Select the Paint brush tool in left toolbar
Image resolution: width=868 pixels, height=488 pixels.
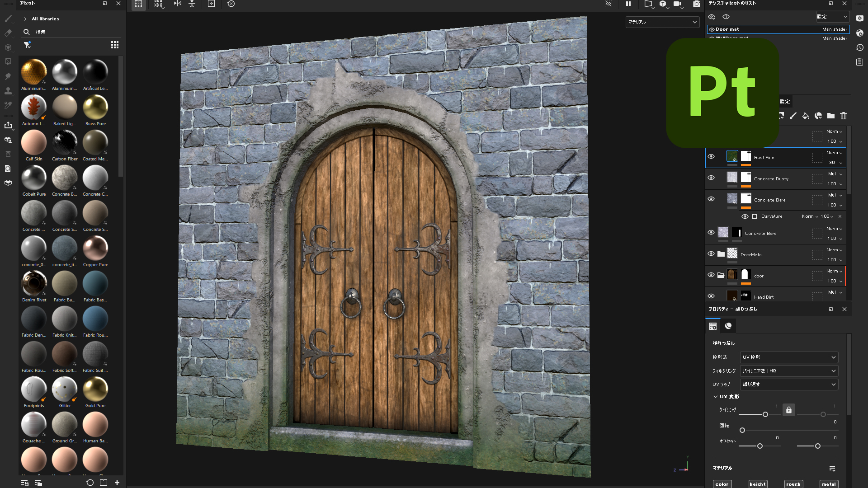tap(8, 19)
